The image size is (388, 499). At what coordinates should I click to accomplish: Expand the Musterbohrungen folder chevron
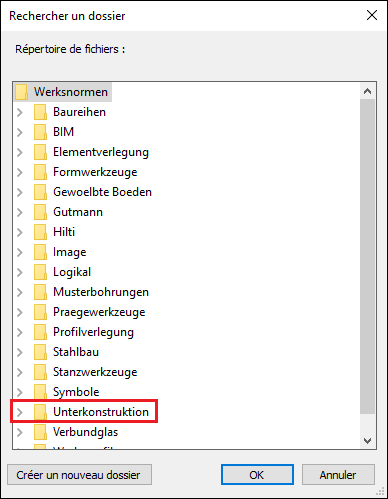click(20, 292)
